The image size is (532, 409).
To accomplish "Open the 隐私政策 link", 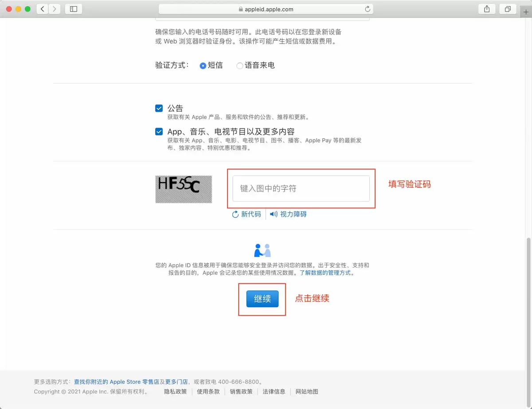I will pyautogui.click(x=175, y=392).
